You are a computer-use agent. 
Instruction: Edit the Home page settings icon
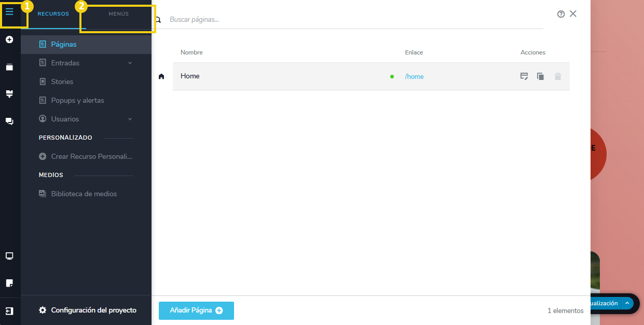click(524, 76)
